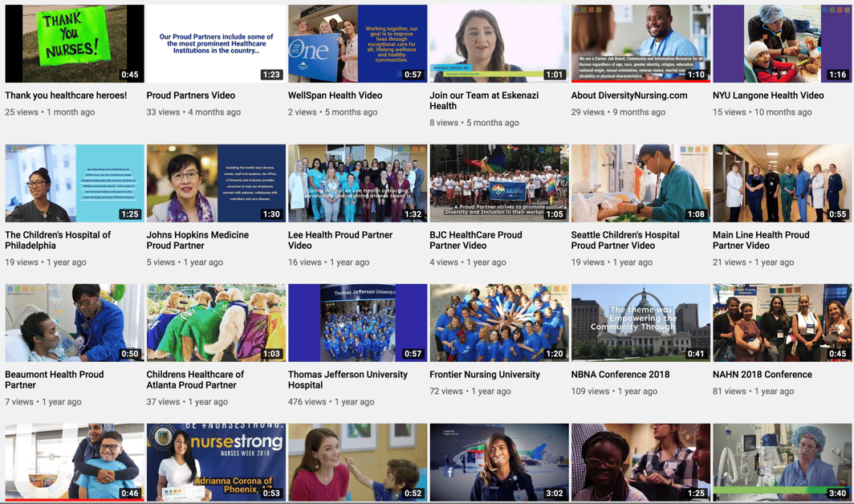The image size is (854, 504).
Task: Play the NAHN 2018 Conference thumbnail
Action: pyautogui.click(x=783, y=323)
